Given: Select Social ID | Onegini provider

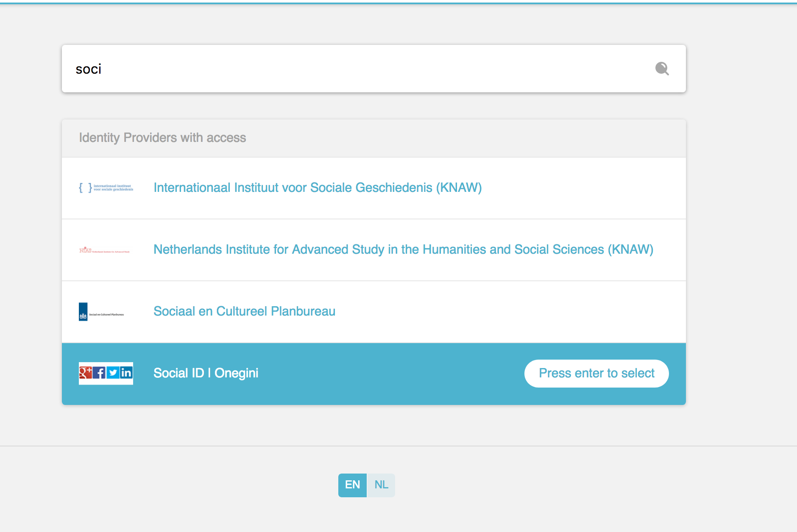Looking at the screenshot, I should (x=373, y=374).
